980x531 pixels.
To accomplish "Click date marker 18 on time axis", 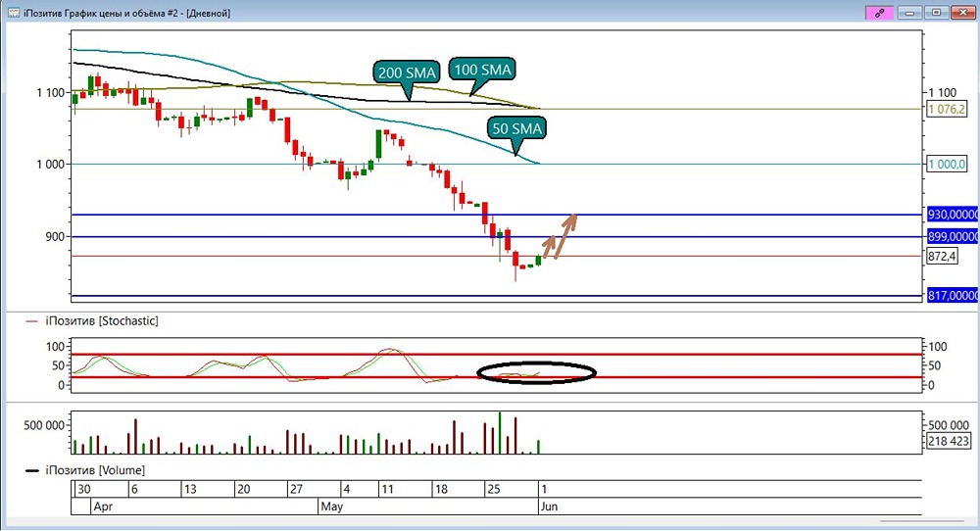I will click(x=441, y=489).
